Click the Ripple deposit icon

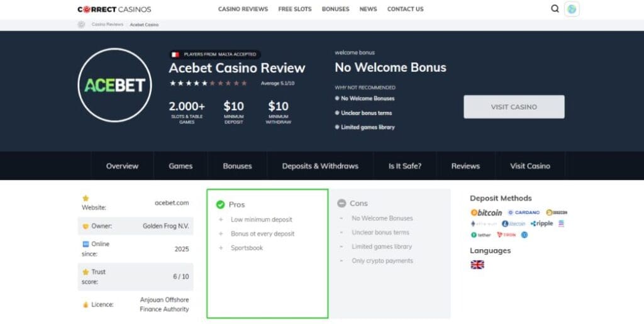pyautogui.click(x=541, y=223)
